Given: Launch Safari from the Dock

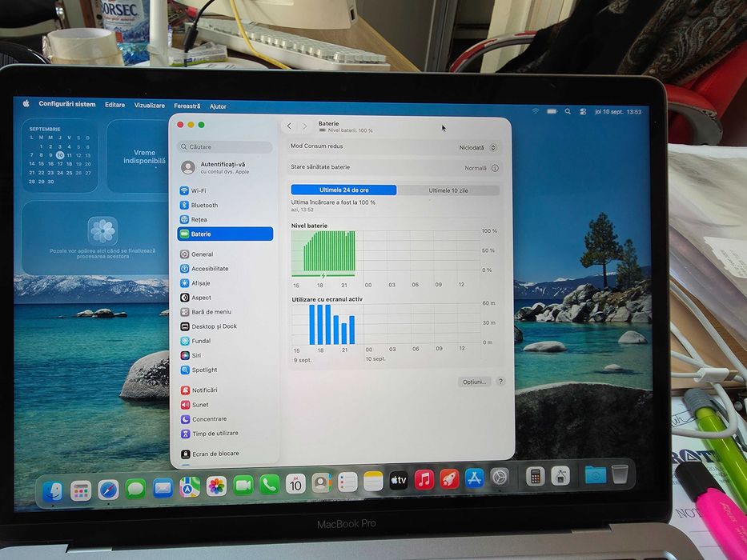Looking at the screenshot, I should click(x=109, y=489).
